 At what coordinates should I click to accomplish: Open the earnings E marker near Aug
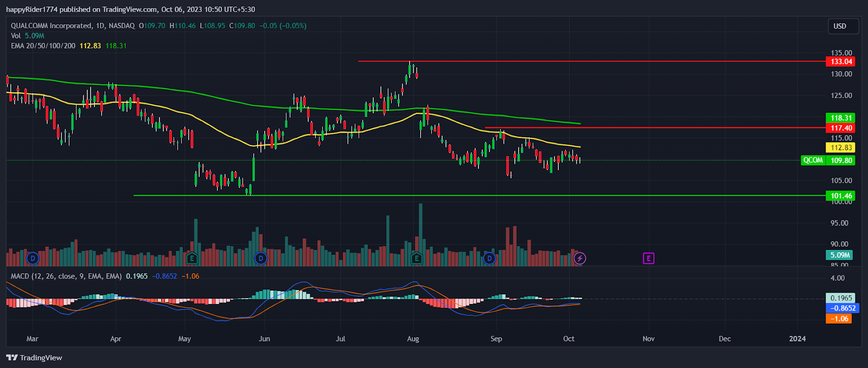tap(417, 259)
